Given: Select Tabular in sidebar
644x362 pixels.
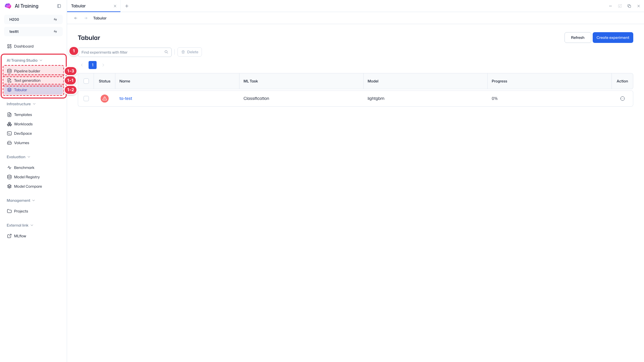Looking at the screenshot, I should 33,90.
